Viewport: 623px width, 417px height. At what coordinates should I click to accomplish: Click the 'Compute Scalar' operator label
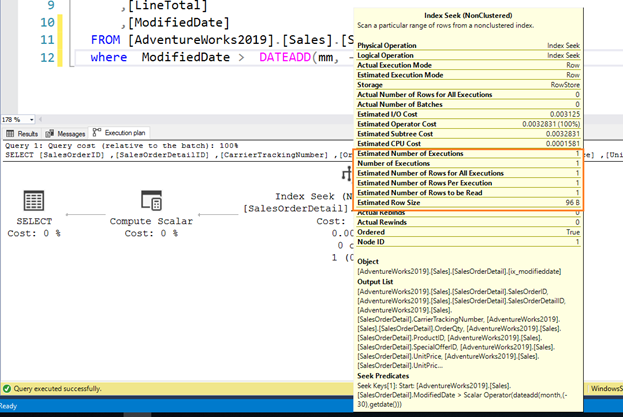coord(151,221)
